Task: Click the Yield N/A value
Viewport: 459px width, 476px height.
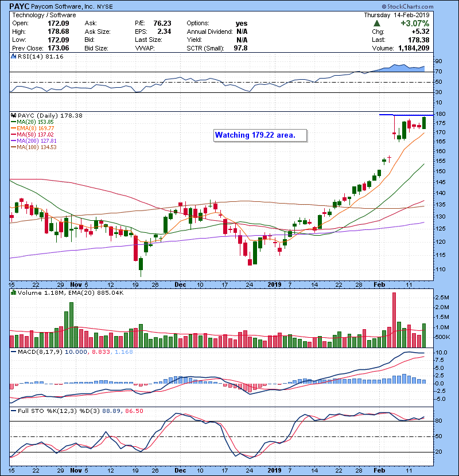Action: click(x=242, y=40)
